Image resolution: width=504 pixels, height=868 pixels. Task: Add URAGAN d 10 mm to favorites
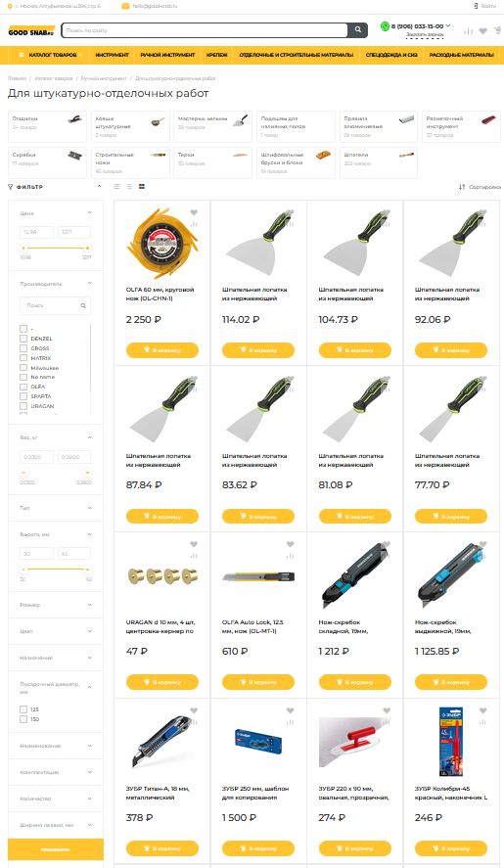click(194, 545)
